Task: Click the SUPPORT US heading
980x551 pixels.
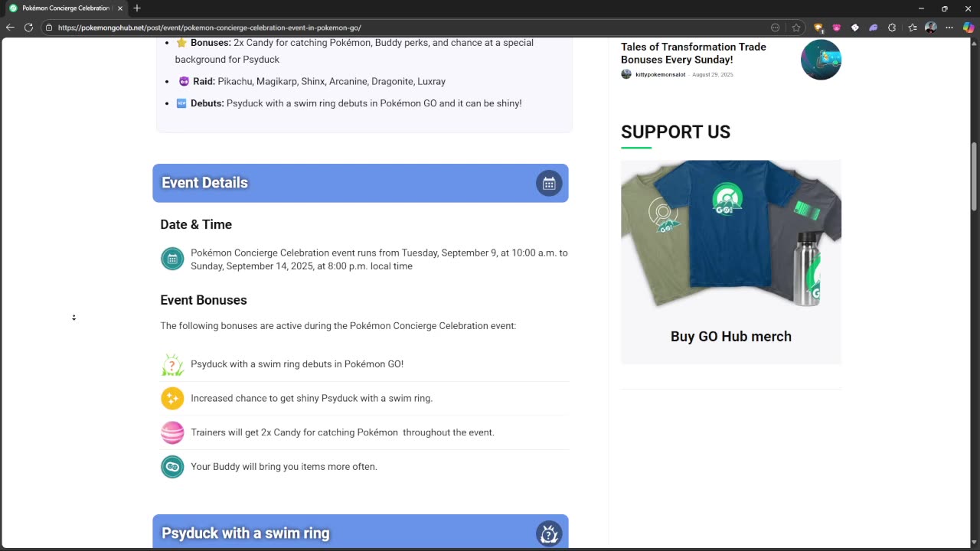Action: coord(675,132)
